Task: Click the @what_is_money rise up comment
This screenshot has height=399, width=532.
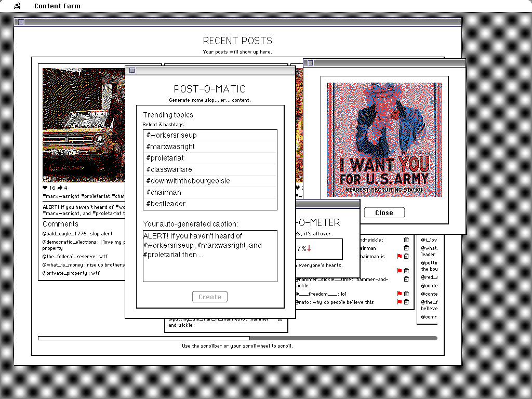Action: (x=84, y=264)
